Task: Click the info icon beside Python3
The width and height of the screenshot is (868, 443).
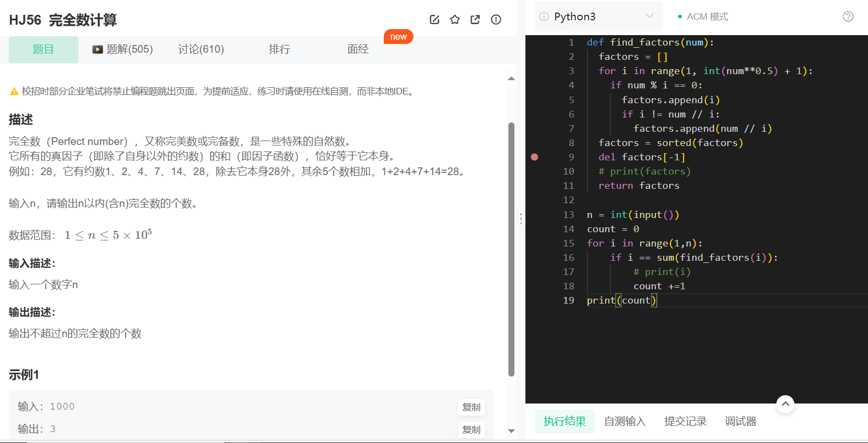Action: pos(544,16)
